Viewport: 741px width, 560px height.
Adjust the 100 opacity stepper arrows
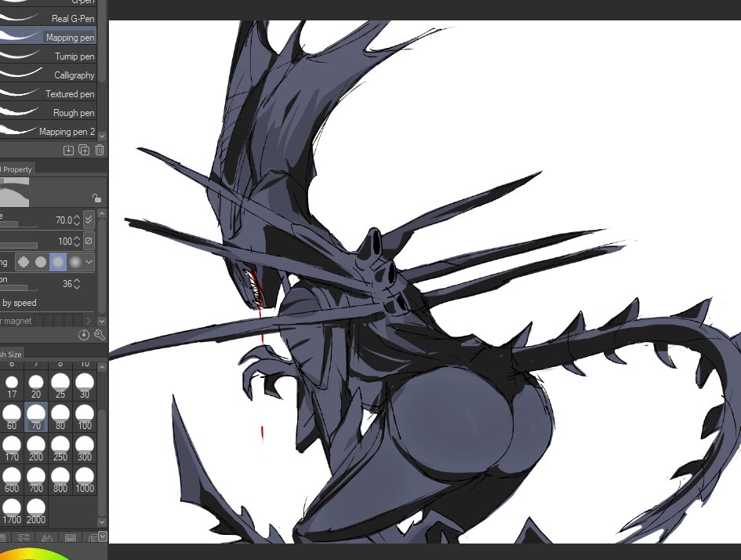[x=77, y=242]
